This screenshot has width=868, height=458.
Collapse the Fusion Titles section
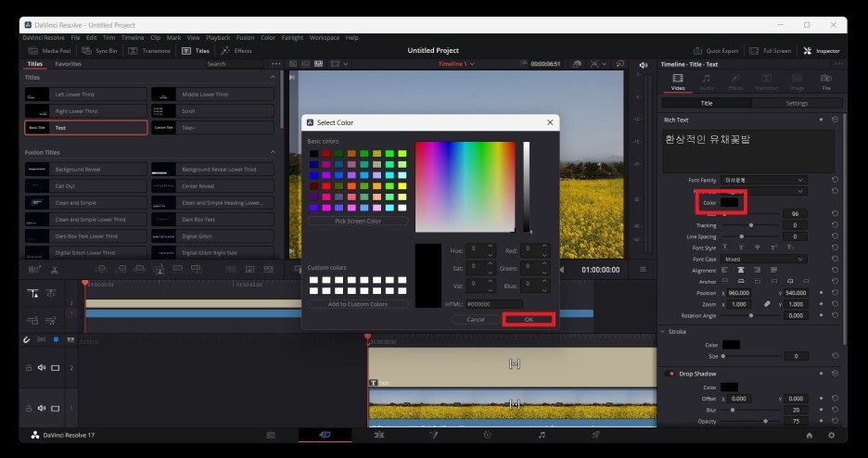point(273,152)
